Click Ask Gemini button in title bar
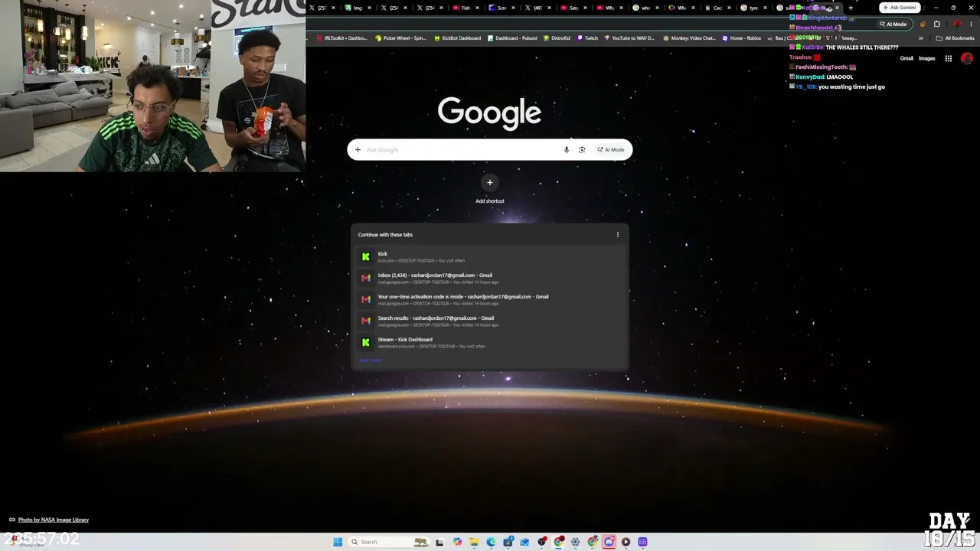This screenshot has height=551, width=980. (900, 8)
